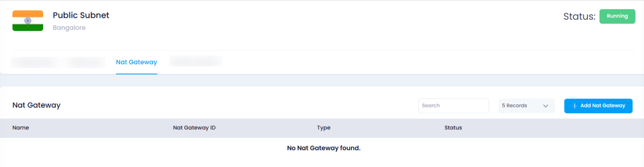
Task: Sort by the Name column header
Action: (x=21, y=128)
